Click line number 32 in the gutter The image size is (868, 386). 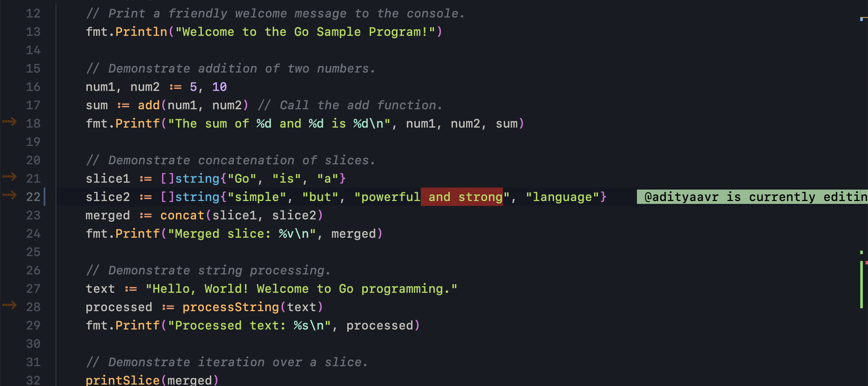pyautogui.click(x=33, y=380)
